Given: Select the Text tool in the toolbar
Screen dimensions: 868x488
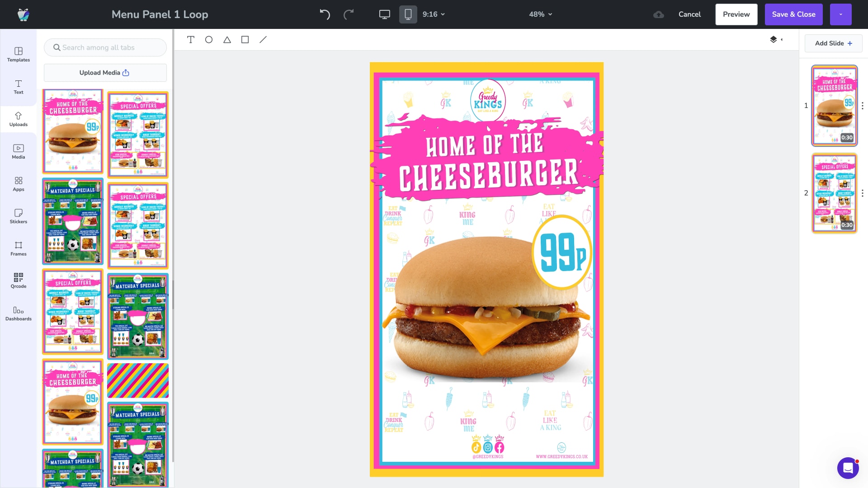Looking at the screenshot, I should 191,40.
